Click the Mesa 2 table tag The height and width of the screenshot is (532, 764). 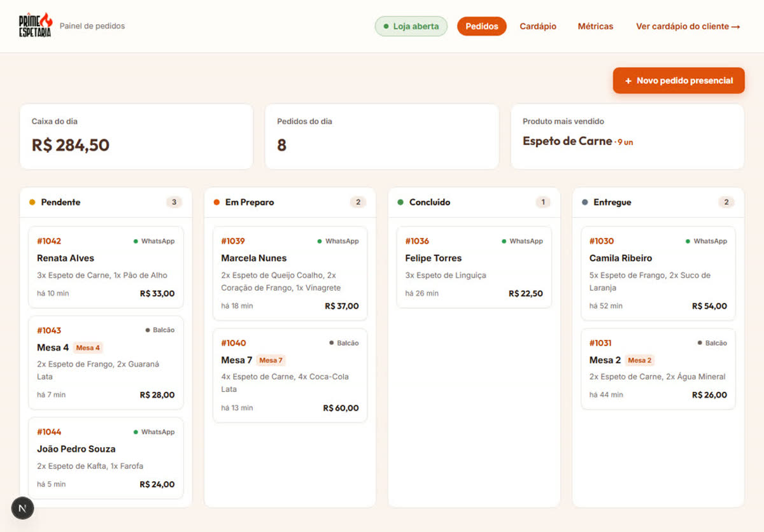coord(640,360)
